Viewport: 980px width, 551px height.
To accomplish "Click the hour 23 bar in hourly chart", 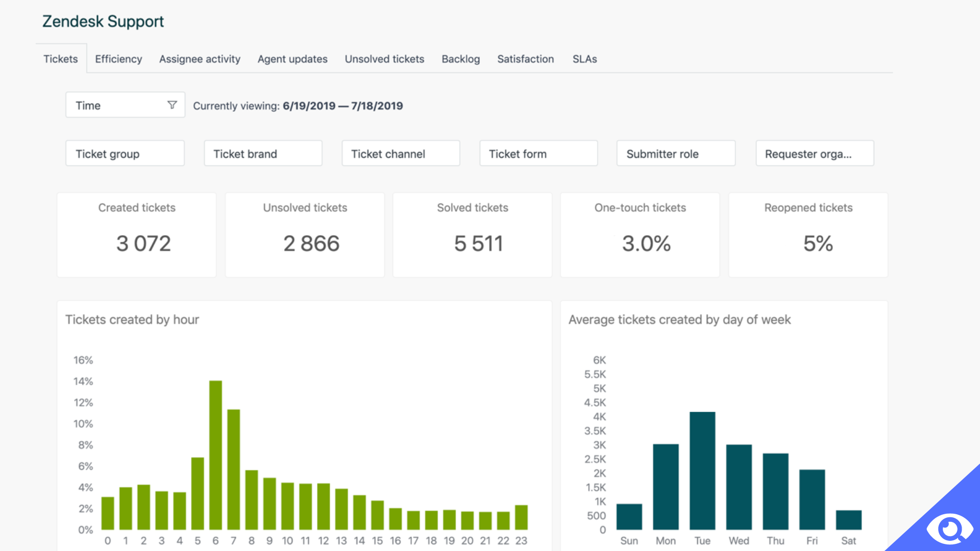I will (x=521, y=517).
